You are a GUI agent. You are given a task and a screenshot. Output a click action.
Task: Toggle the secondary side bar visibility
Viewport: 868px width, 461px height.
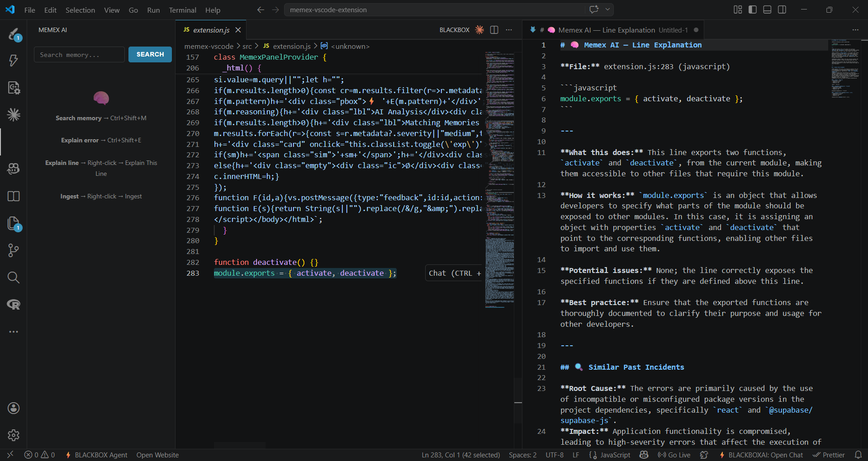click(782, 9)
